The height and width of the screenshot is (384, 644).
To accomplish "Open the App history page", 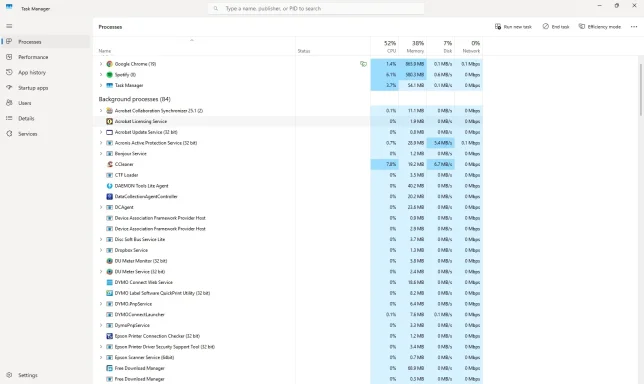I will tap(45, 72).
